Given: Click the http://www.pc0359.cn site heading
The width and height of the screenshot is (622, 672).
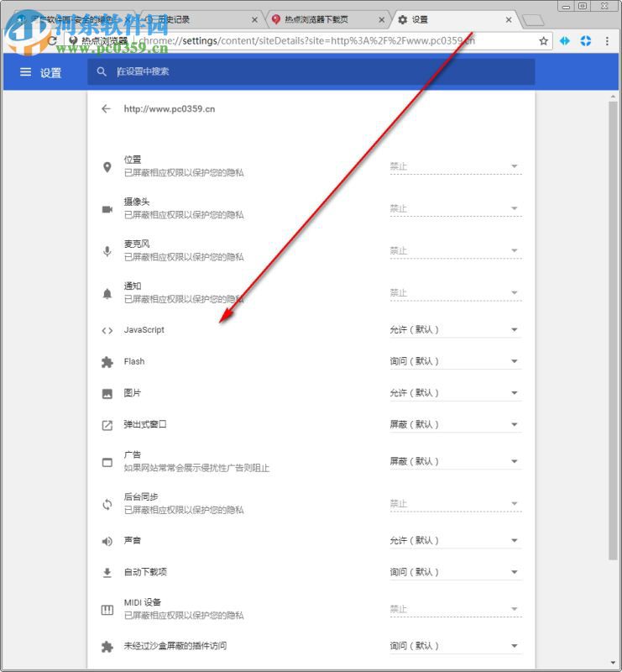Looking at the screenshot, I should pos(170,109).
